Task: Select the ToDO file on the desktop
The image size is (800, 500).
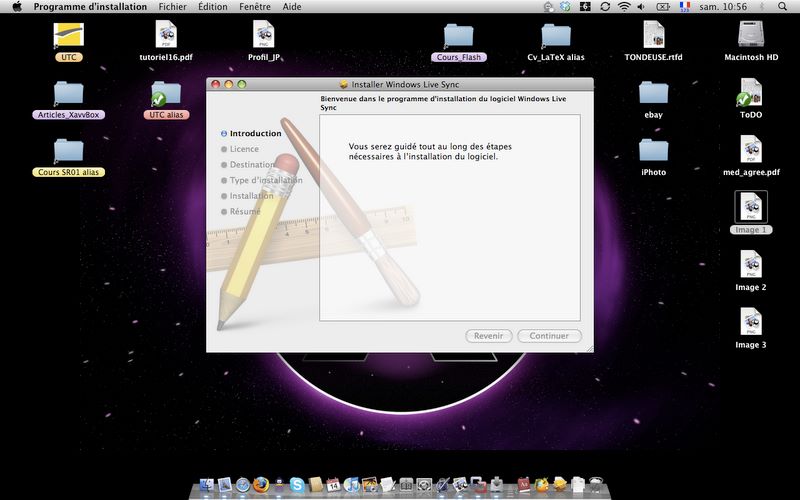Action: [x=751, y=99]
